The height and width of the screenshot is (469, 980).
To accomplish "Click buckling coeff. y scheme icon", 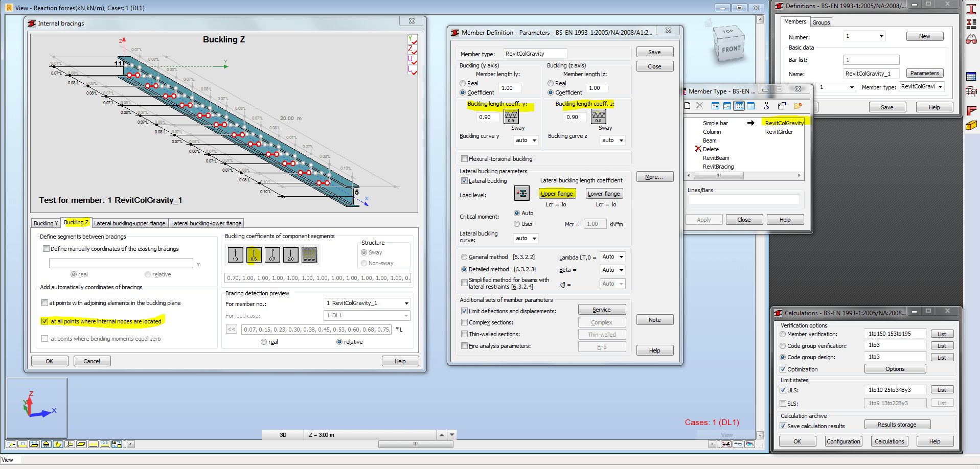I will point(511,116).
